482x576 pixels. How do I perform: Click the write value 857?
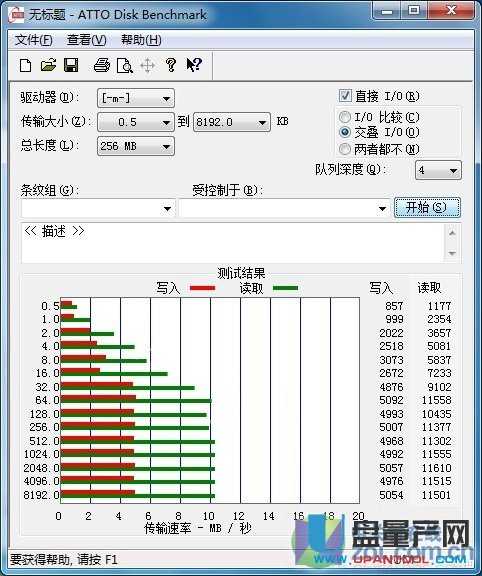pos(394,306)
